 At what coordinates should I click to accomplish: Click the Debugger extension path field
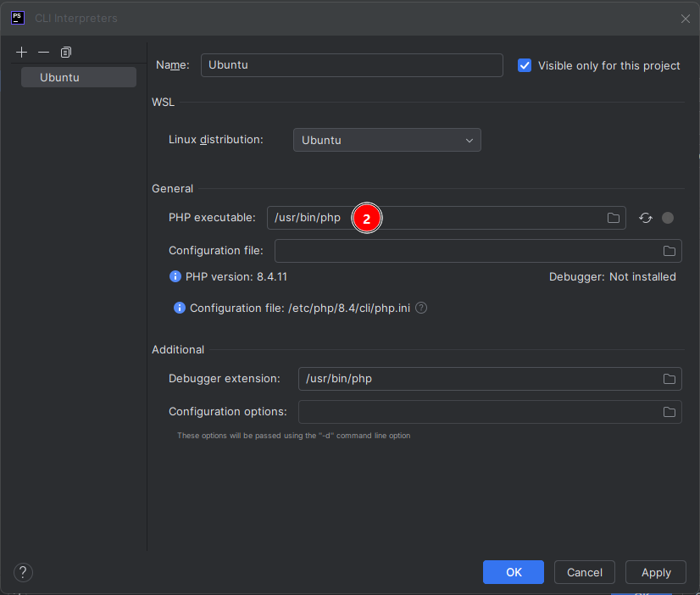479,379
